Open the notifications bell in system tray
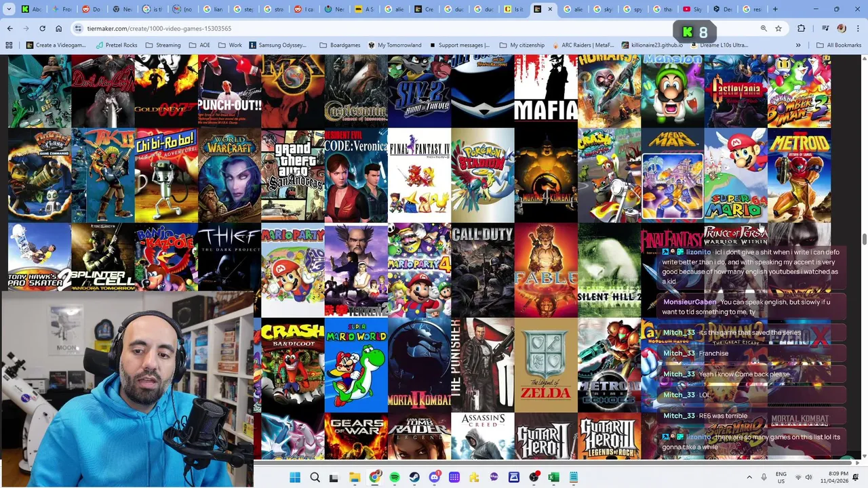This screenshot has width=868, height=488. [x=857, y=477]
